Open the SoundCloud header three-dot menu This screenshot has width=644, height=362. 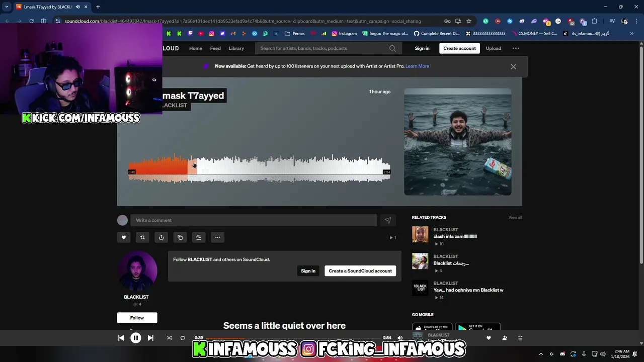[516, 48]
